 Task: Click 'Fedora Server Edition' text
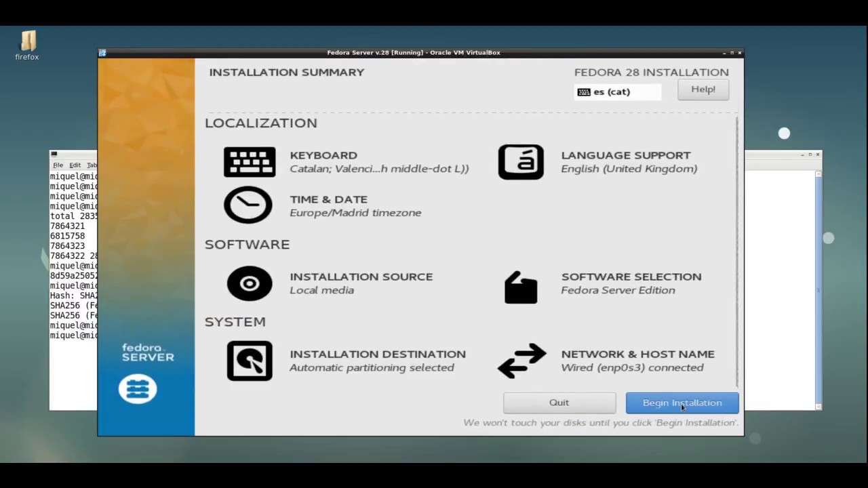point(618,290)
